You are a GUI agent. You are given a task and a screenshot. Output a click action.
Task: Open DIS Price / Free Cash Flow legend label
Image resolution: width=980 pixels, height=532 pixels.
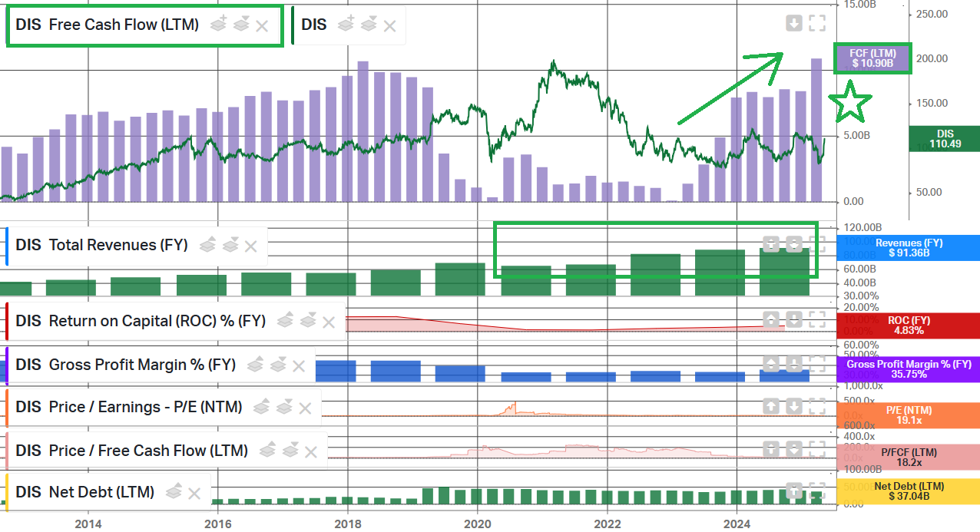pyautogui.click(x=132, y=450)
